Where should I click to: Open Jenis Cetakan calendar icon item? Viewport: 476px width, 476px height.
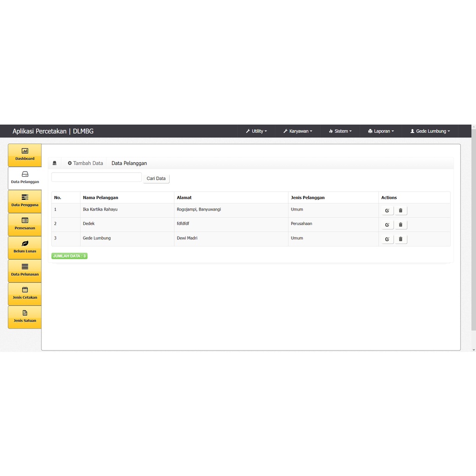25,294
